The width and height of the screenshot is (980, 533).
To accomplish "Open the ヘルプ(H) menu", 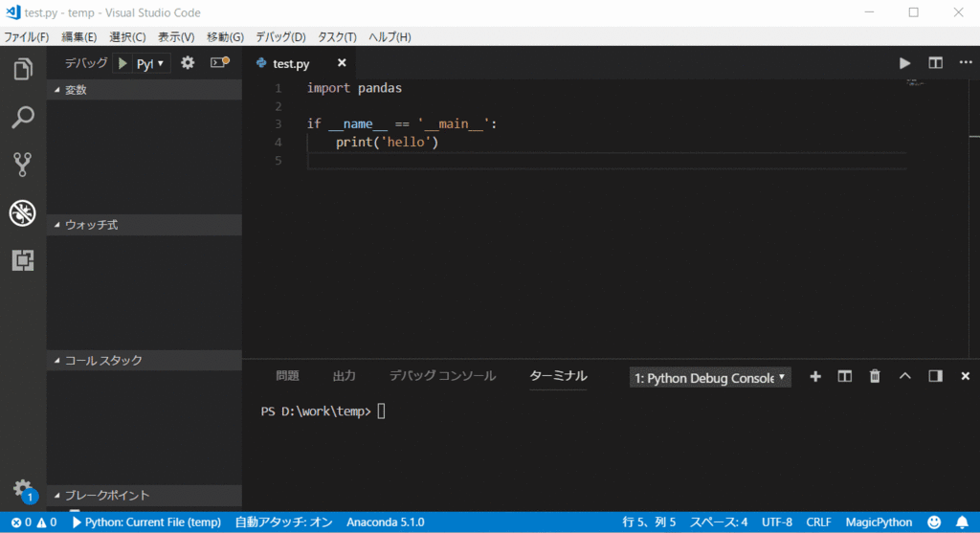I will pyautogui.click(x=390, y=37).
